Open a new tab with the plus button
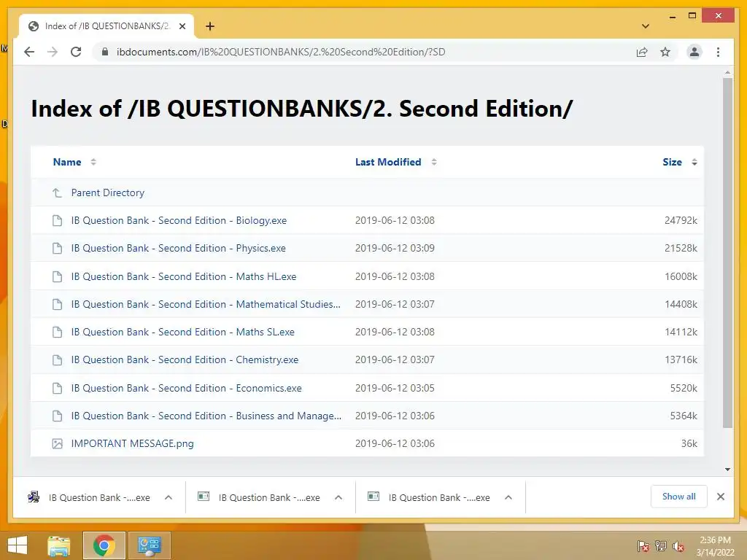 [209, 26]
